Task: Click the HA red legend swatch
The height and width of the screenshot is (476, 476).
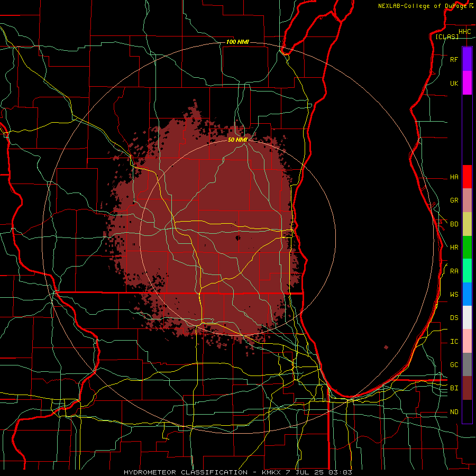Action: click(x=467, y=177)
